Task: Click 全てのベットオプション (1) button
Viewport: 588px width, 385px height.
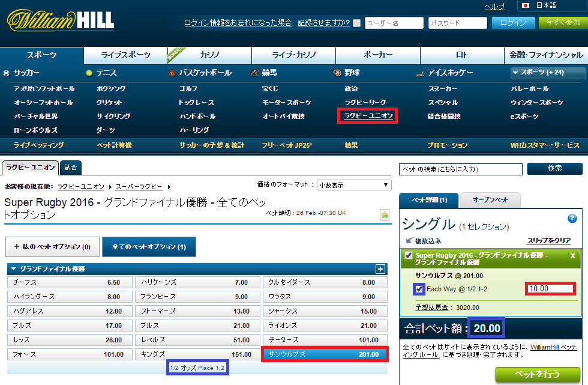Action: (149, 247)
